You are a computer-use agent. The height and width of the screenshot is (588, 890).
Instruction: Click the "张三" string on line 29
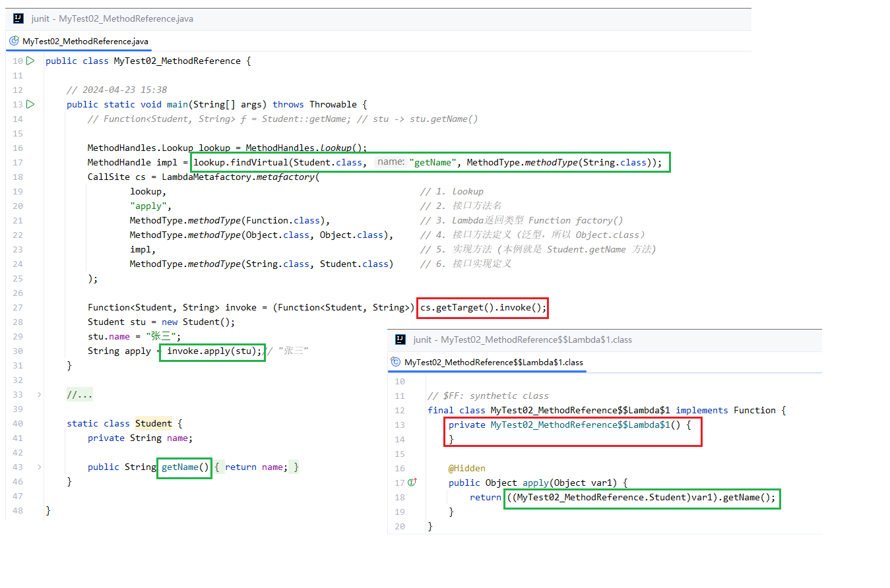(161, 336)
